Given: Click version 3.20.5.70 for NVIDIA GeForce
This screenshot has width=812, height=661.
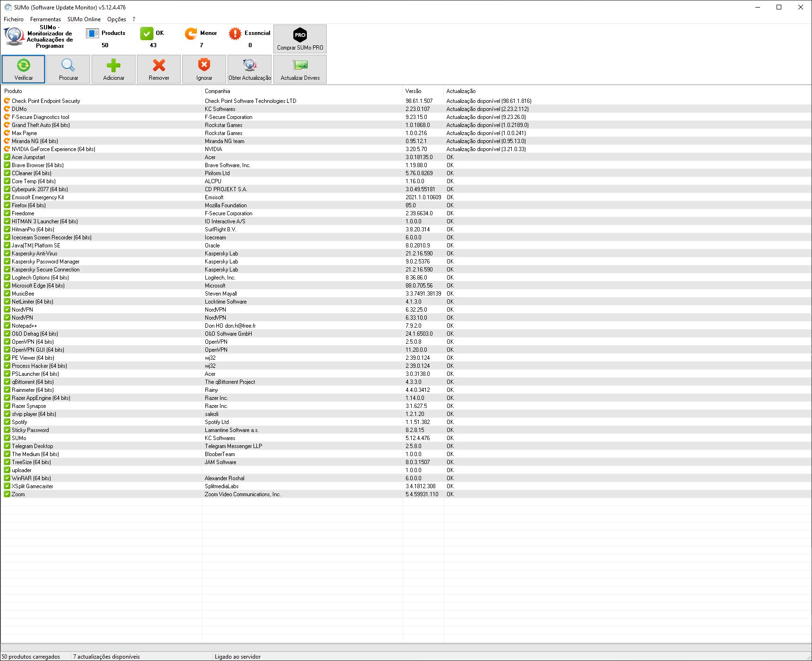Looking at the screenshot, I should [416, 149].
